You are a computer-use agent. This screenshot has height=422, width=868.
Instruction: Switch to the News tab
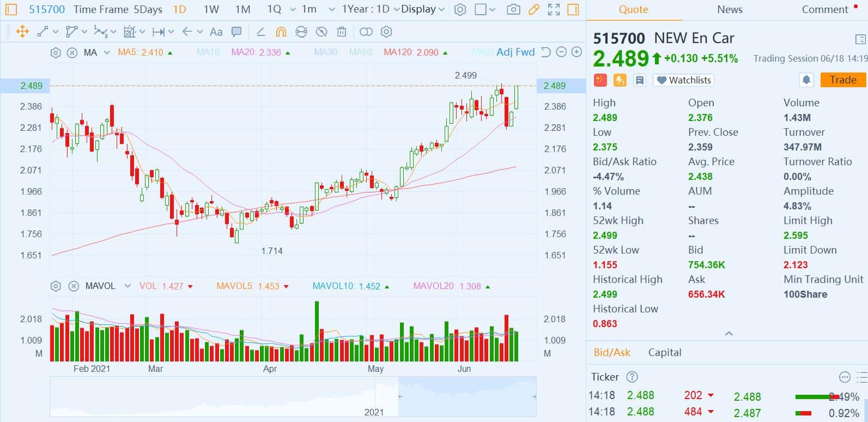coord(730,9)
